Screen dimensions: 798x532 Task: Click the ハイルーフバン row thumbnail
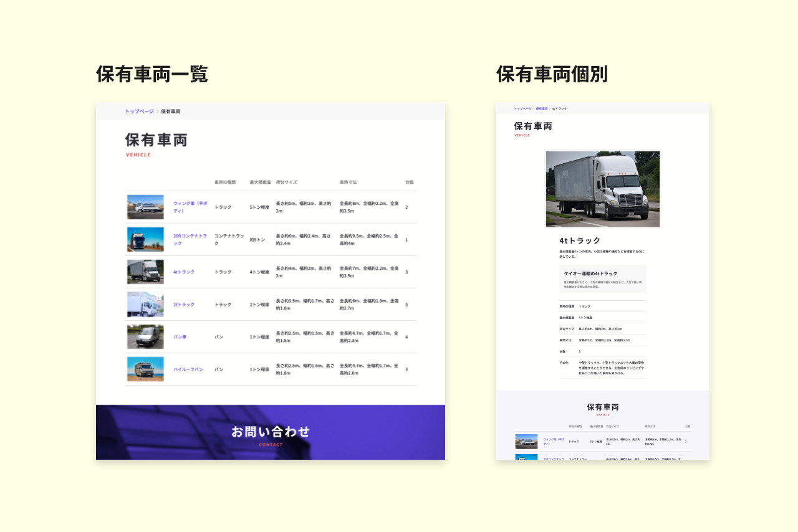click(145, 369)
